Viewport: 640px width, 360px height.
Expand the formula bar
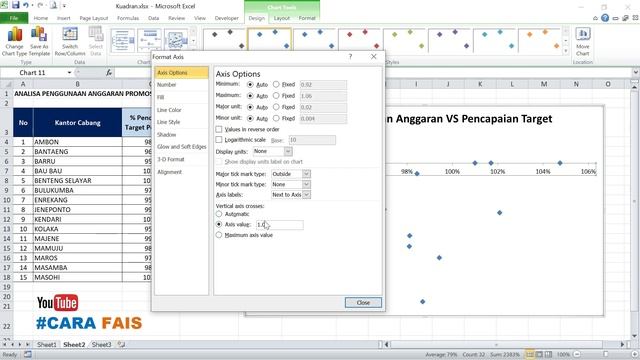[x=636, y=73]
